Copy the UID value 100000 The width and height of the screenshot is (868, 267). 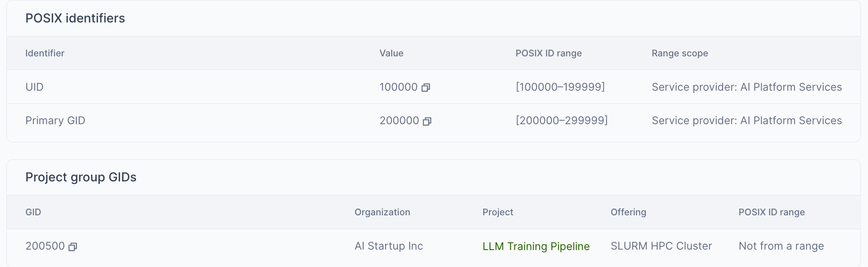[426, 87]
